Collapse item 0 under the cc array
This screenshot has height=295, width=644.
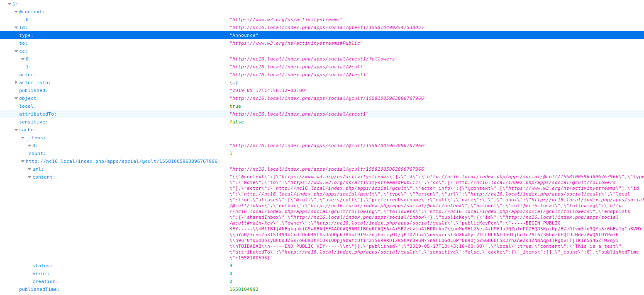(23, 59)
